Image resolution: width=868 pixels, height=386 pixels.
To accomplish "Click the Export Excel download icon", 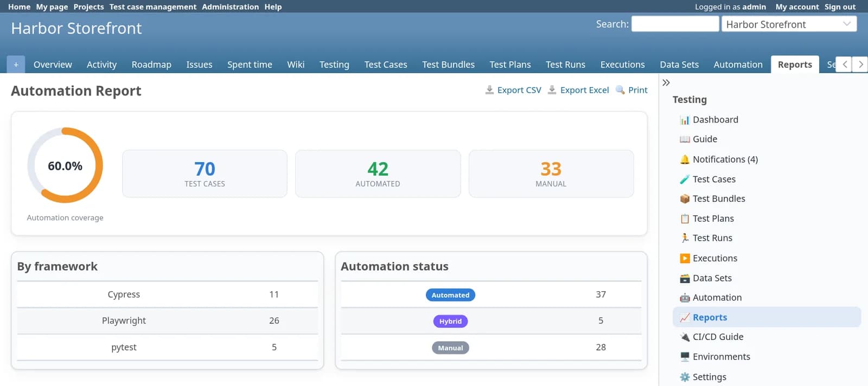I will [552, 90].
